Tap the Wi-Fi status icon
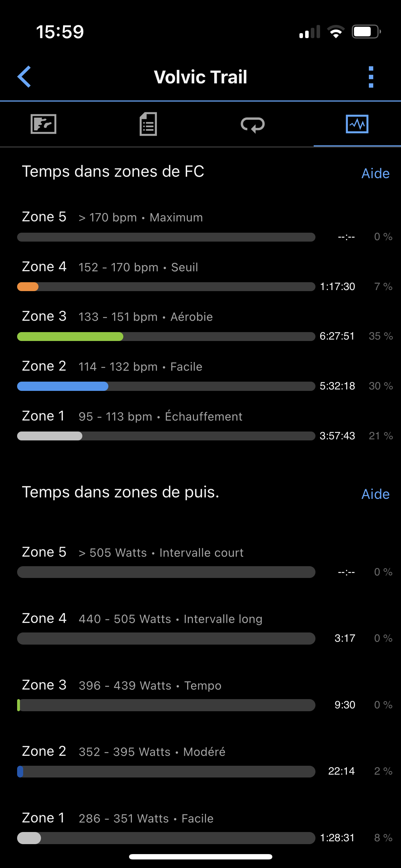The width and height of the screenshot is (401, 868). click(x=335, y=32)
